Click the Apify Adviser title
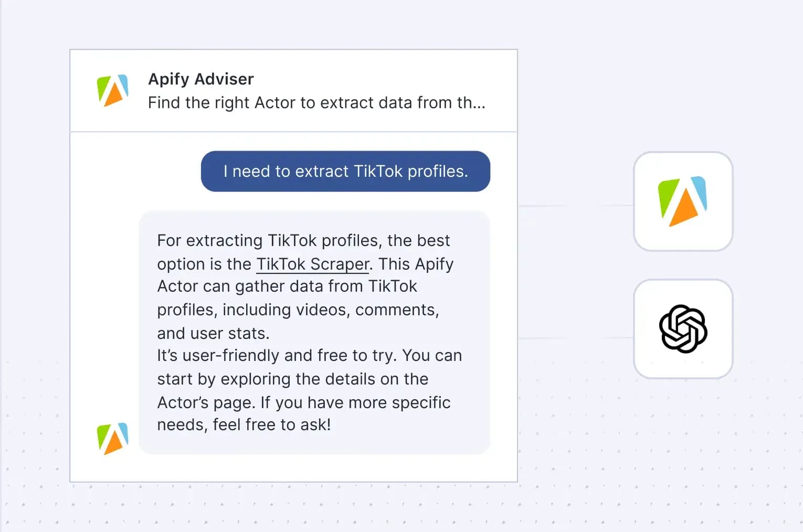 (201, 79)
